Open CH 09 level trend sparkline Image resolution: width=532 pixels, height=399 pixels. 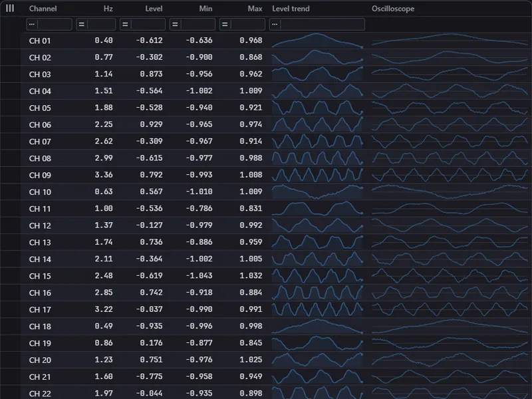pos(318,175)
